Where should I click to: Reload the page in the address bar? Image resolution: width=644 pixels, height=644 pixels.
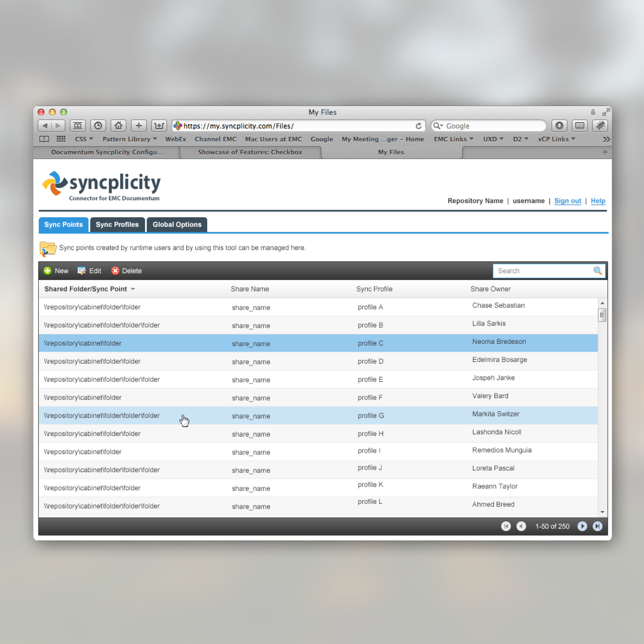(x=418, y=126)
